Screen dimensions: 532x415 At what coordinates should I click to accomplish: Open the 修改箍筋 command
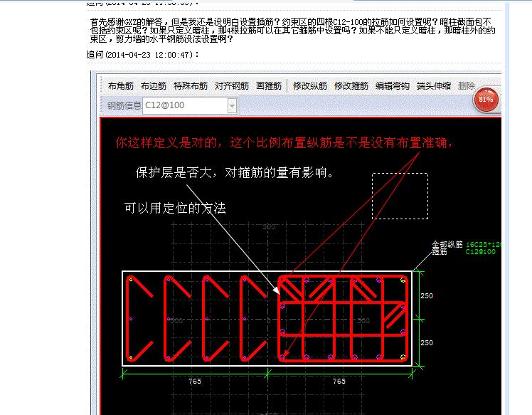tap(351, 86)
